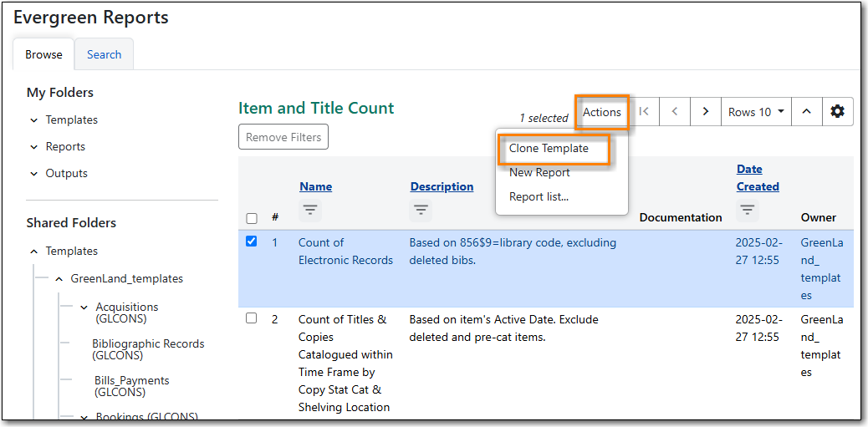Open the Rows 10 dropdown
This screenshot has height=427, width=868.
click(756, 112)
